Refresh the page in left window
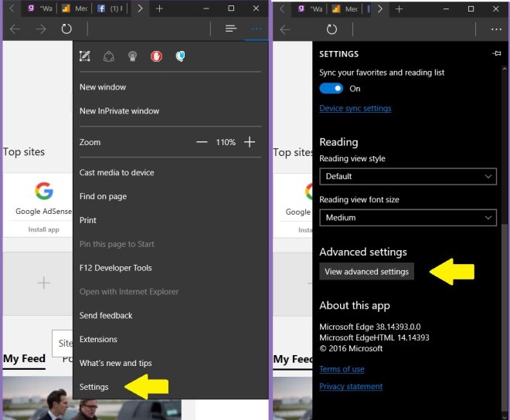This screenshot has height=420, width=510. point(66,29)
